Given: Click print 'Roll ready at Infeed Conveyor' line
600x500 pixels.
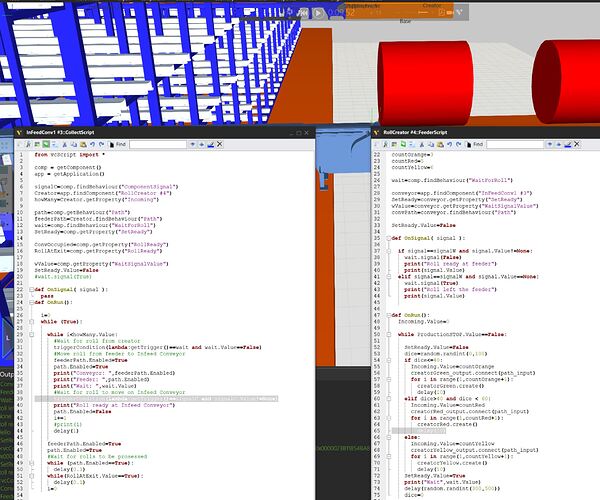Looking at the screenshot, I should (114, 405).
